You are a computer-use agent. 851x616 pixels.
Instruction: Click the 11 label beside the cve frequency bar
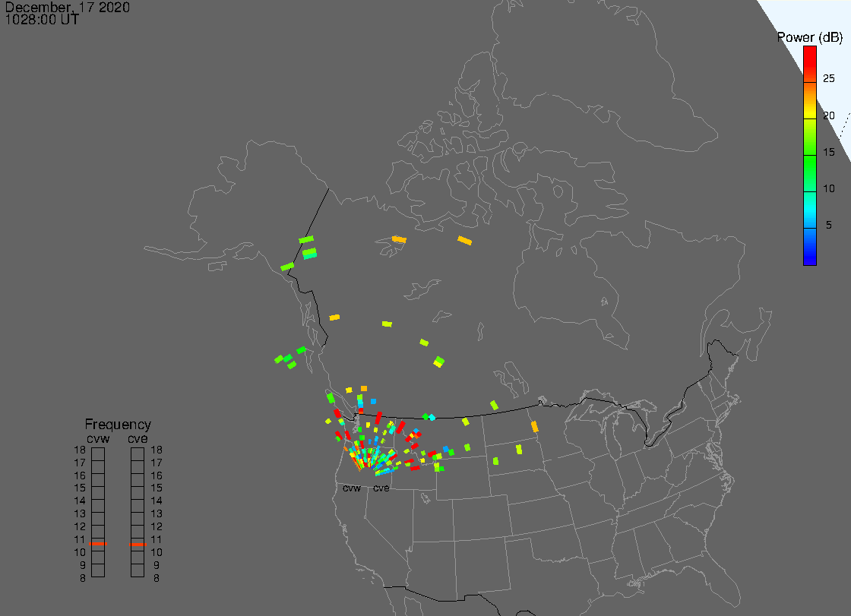157,539
